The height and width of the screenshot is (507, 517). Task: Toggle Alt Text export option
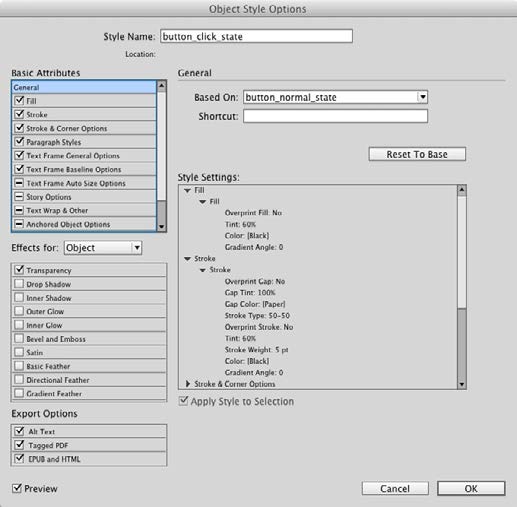point(19,431)
